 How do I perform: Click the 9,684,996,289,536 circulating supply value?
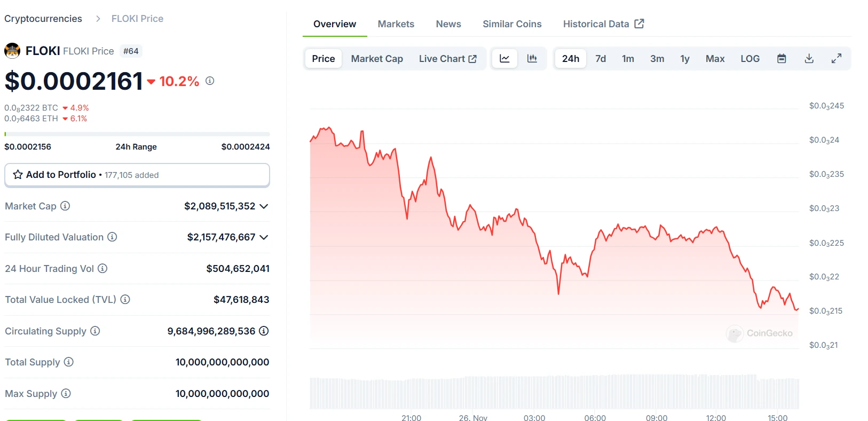point(211,331)
